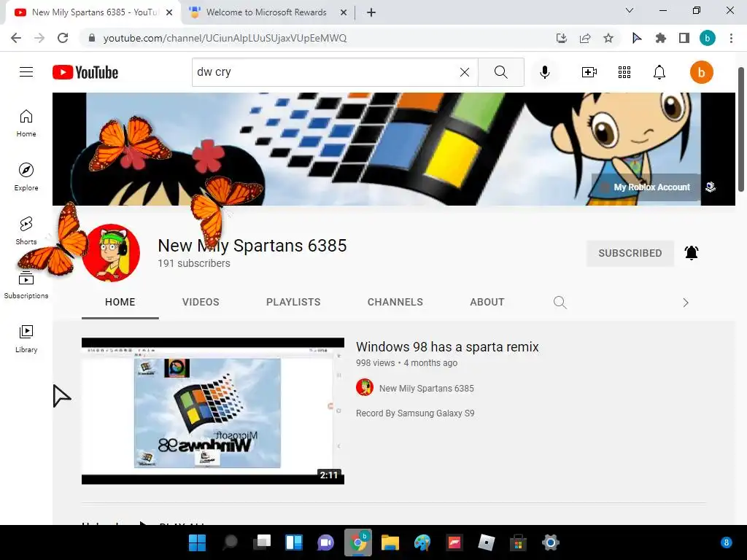The height and width of the screenshot is (560, 747).
Task: Close the Microsoft Rewards tab
Action: pos(343,12)
